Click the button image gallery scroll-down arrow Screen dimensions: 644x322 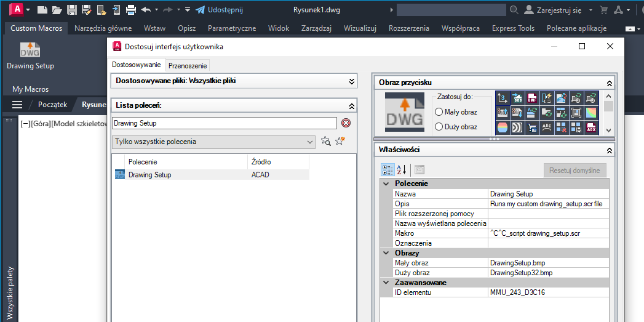[608, 129]
